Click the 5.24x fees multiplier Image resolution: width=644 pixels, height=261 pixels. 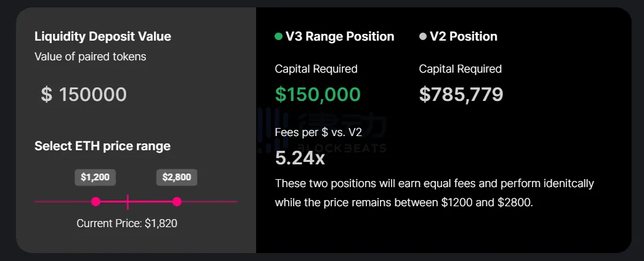pyautogui.click(x=300, y=158)
